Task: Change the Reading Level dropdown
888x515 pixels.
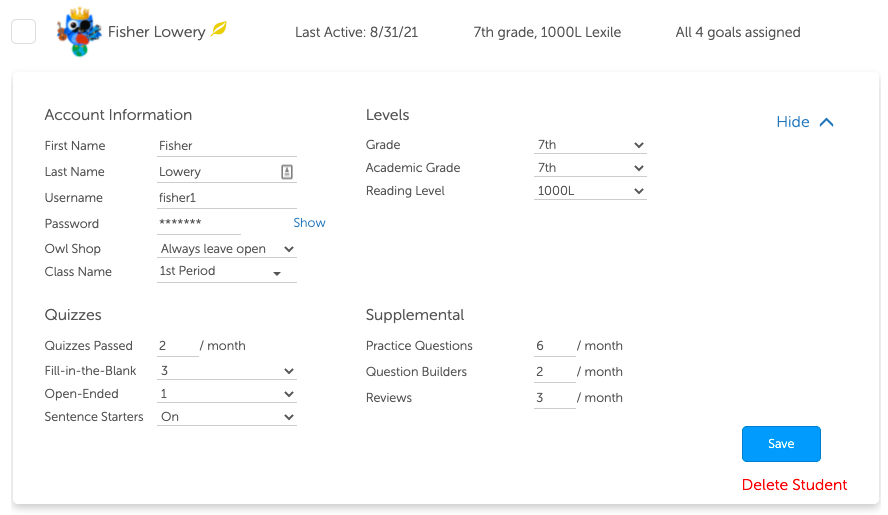Action: point(590,191)
